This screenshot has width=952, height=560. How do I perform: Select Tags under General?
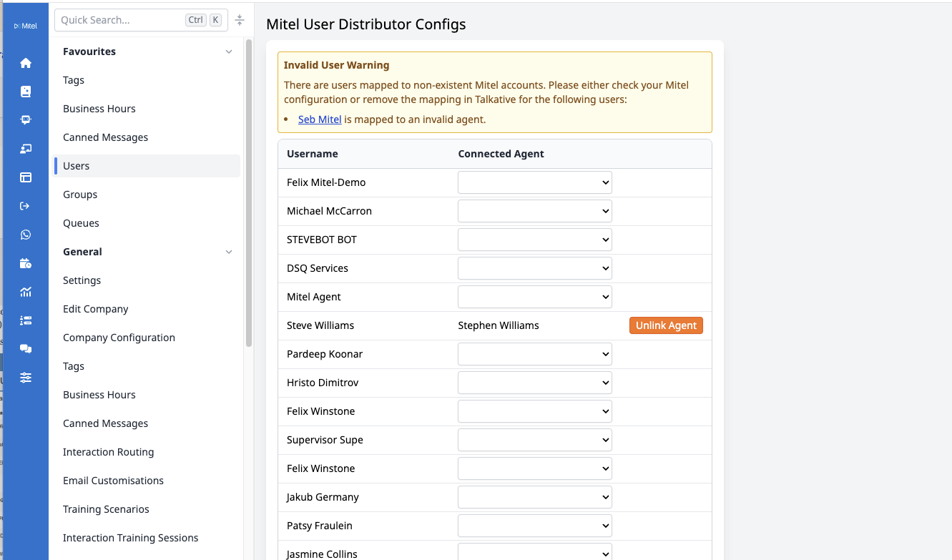74,366
